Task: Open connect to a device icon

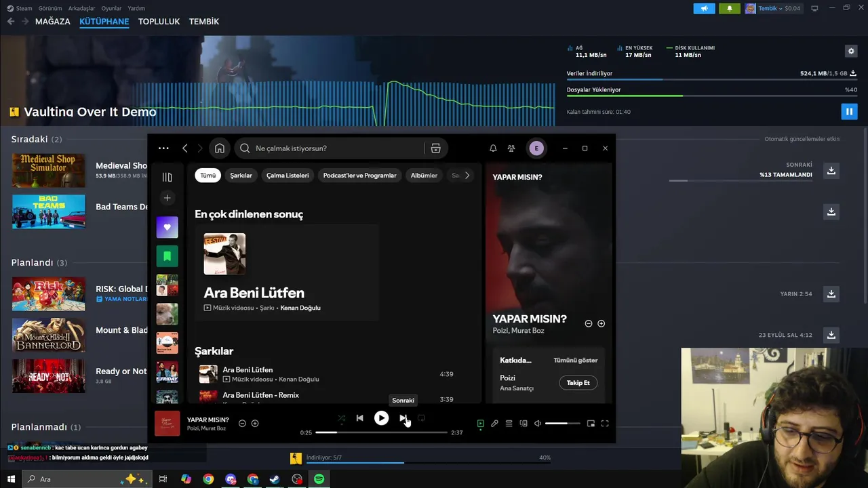Action: pyautogui.click(x=524, y=424)
